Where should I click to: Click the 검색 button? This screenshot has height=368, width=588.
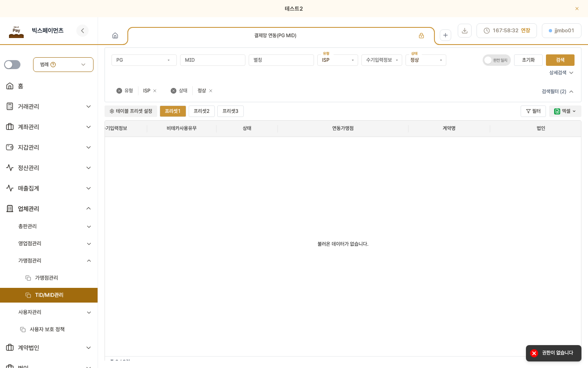click(560, 60)
